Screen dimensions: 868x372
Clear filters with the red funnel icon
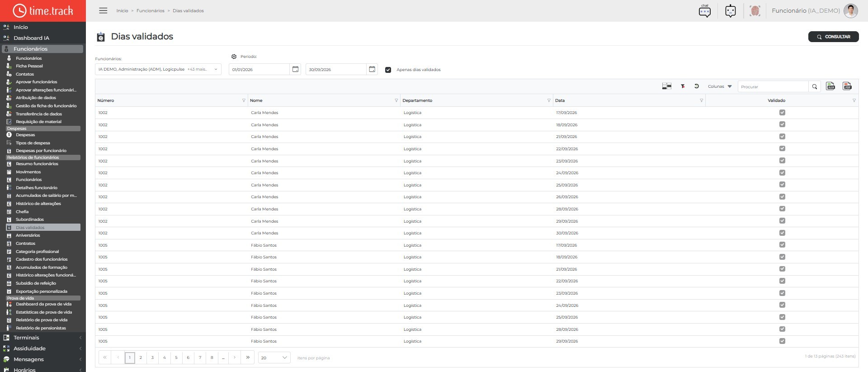(683, 86)
